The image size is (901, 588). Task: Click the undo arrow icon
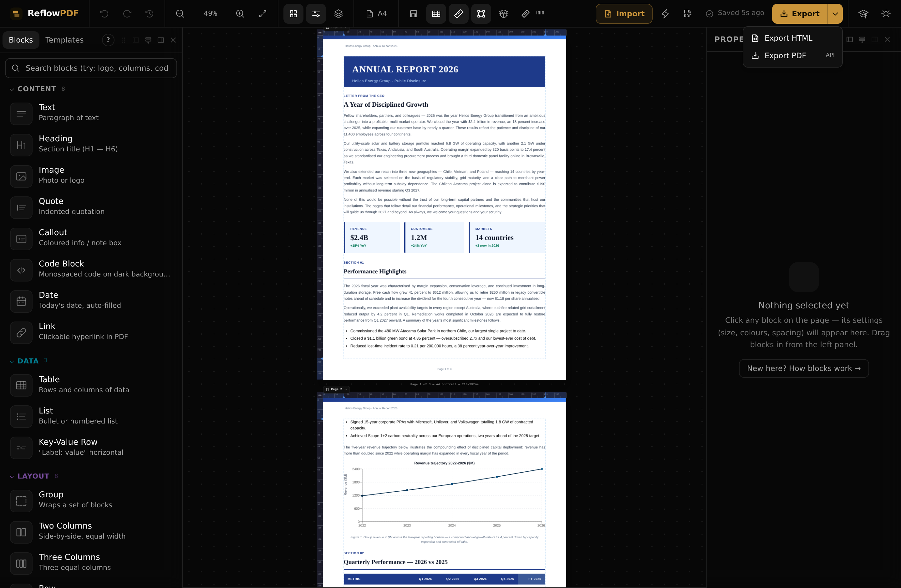[x=104, y=14]
